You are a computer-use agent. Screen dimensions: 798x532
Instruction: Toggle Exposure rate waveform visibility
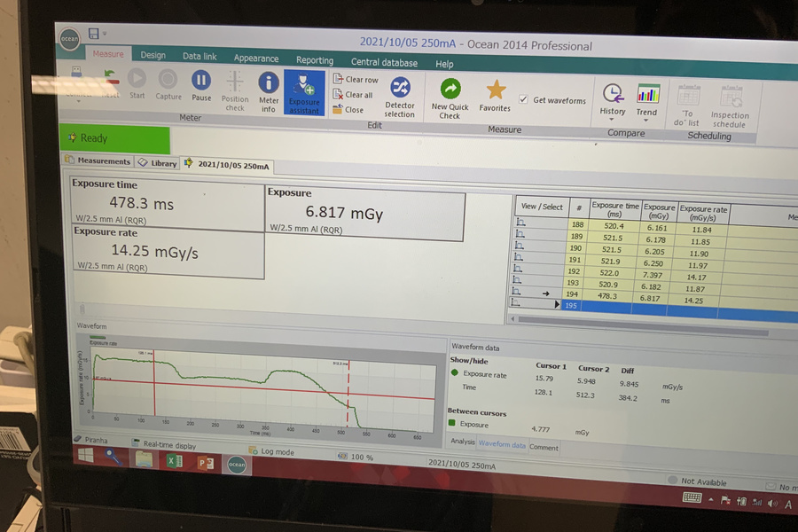point(456,373)
